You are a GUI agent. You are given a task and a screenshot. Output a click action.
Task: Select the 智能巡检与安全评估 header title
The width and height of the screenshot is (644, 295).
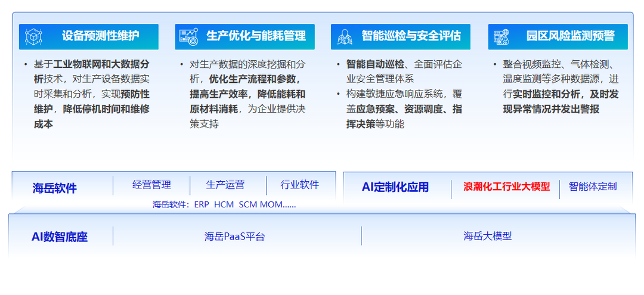(x=411, y=36)
